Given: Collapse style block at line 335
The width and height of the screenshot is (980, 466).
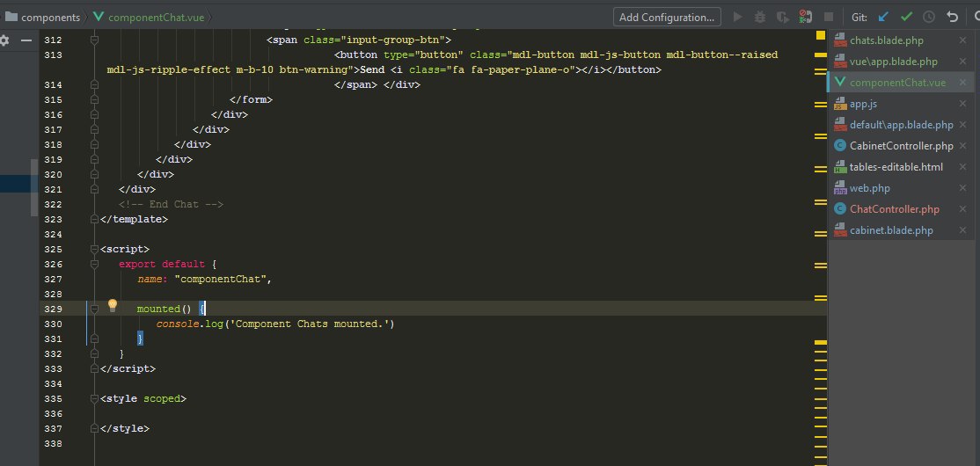Looking at the screenshot, I should point(94,398).
